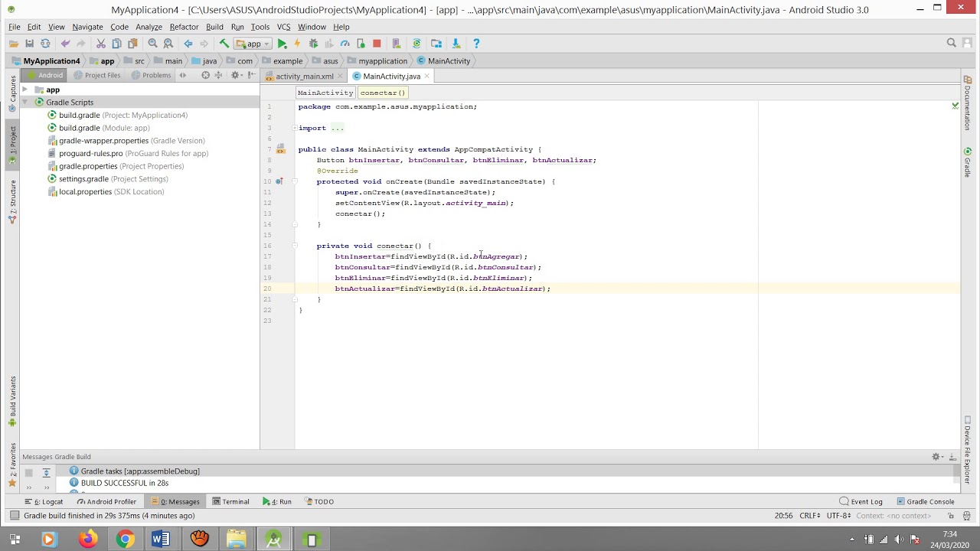Click the Sync Project with Gradle icon
Image resolution: width=980 pixels, height=551 pixels.
(416, 44)
